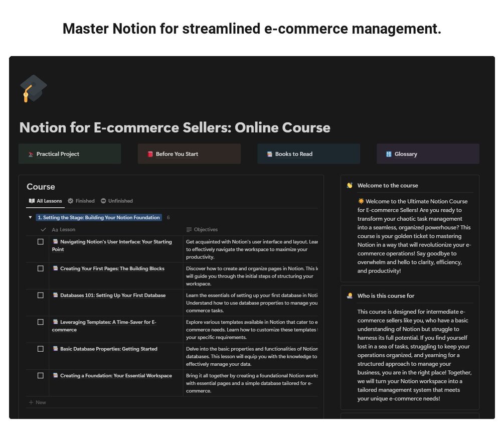Viewport: 504px width, 428px height.
Task: Click the books icon on Creating Your First Pages
Action: 55,268
